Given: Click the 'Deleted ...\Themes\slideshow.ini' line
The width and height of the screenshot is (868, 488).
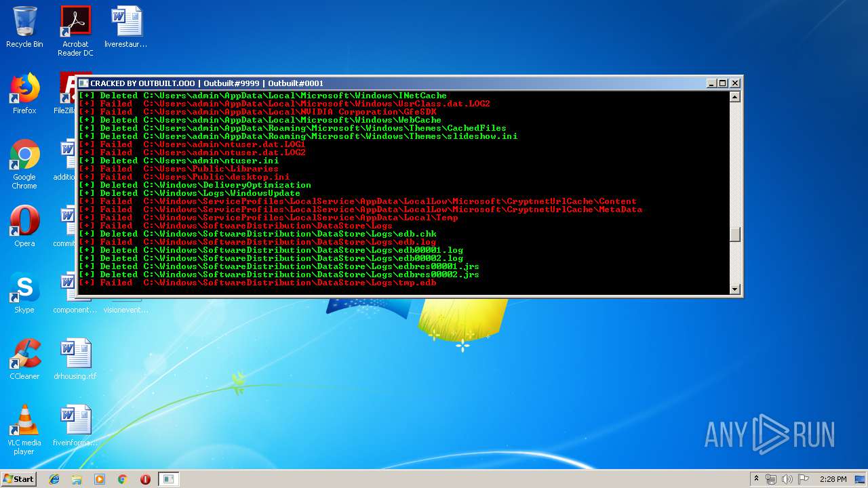Looking at the screenshot, I should (298, 136).
